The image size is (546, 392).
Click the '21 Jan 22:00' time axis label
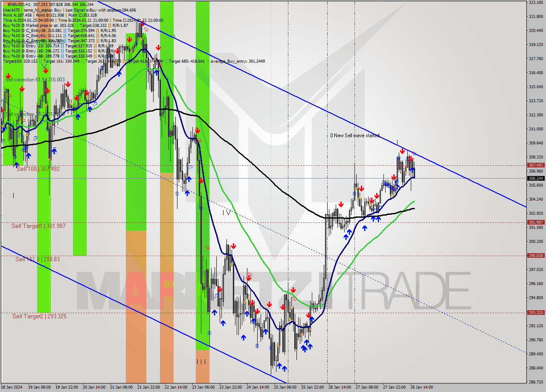click(148, 387)
